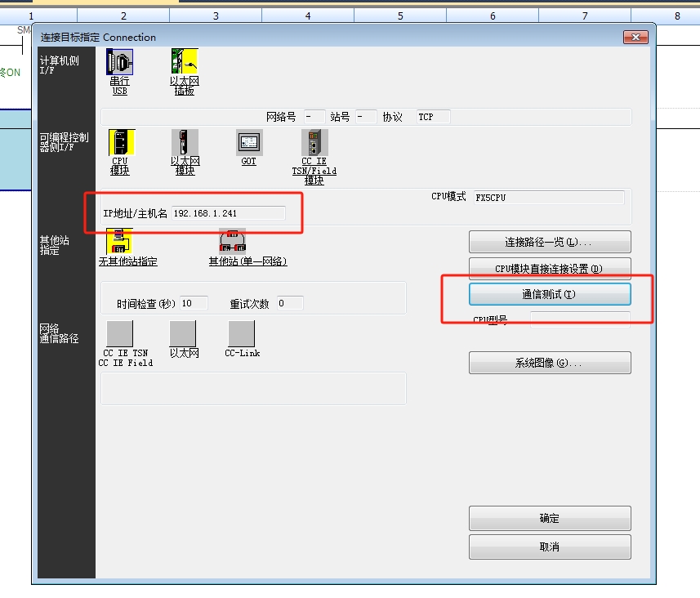The height and width of the screenshot is (598, 700).
Task: Select the PC-side Ethernet Board icon
Action: tap(185, 62)
